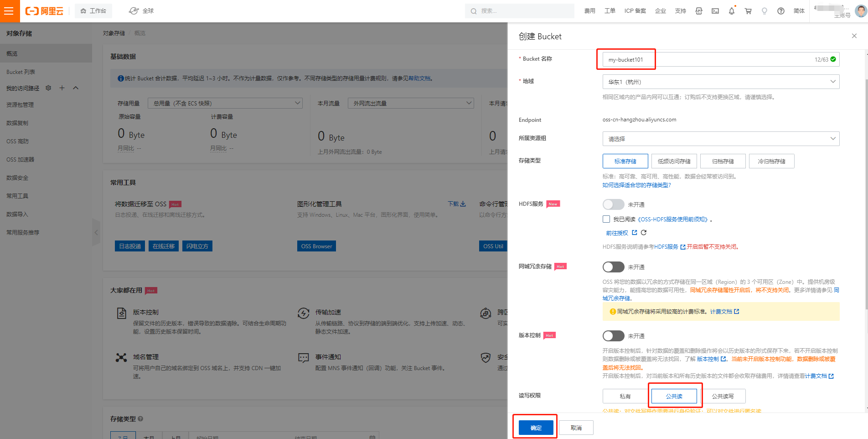Click the 版本控制 document icon
The width and height of the screenshot is (868, 439).
point(121,313)
